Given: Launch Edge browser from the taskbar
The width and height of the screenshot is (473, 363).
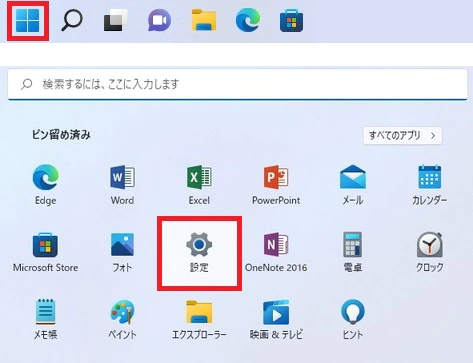Looking at the screenshot, I should pos(248,20).
